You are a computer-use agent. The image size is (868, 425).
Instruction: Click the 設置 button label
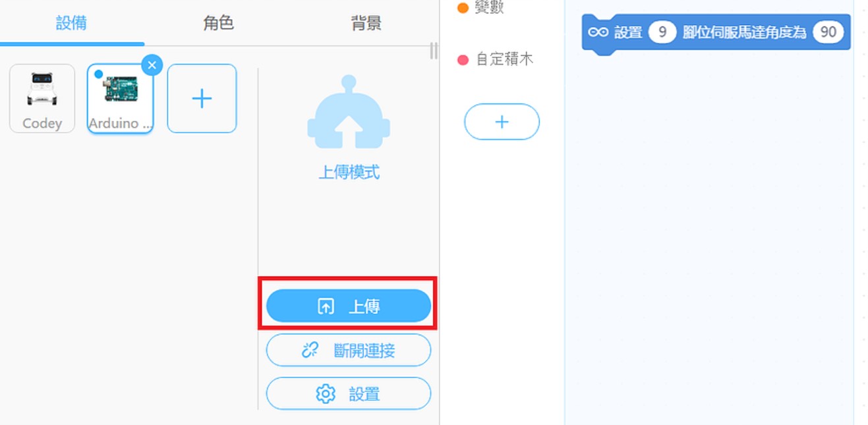point(364,394)
